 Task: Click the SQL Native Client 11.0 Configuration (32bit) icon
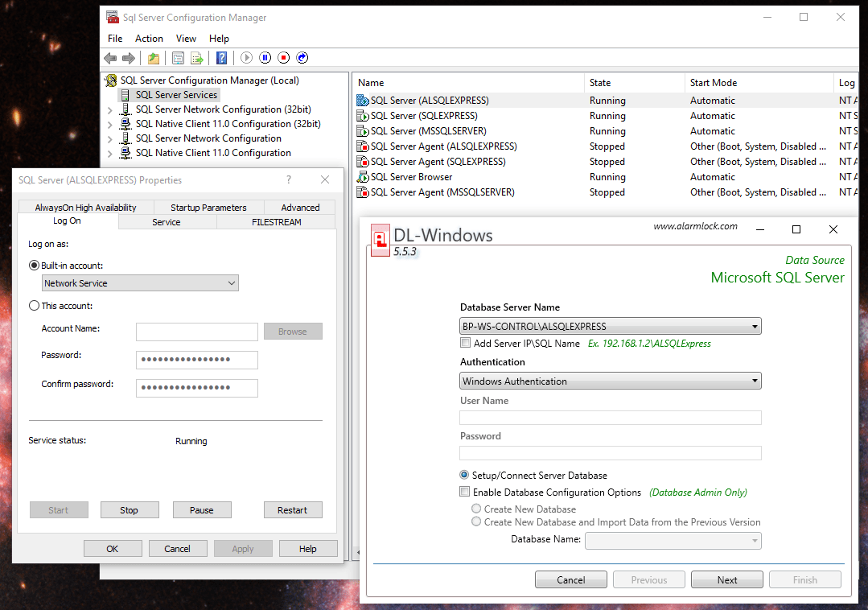coord(125,123)
